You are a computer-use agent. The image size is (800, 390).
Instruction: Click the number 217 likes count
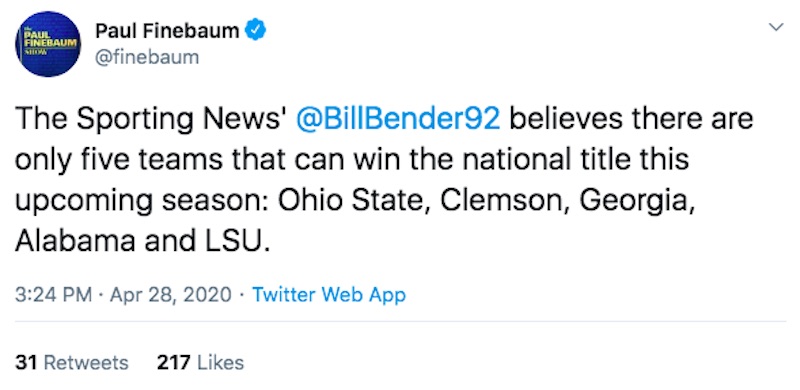173,362
